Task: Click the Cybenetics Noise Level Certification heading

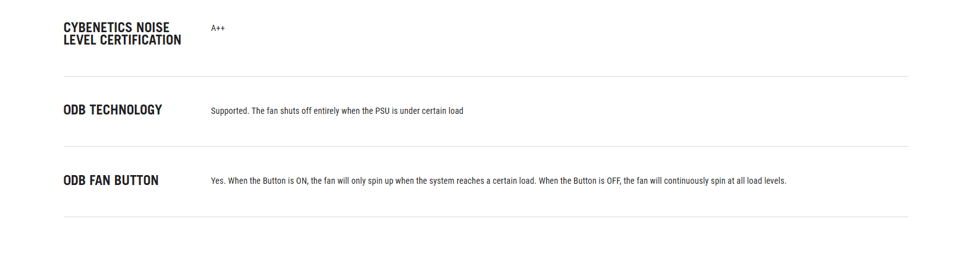Action: (122, 34)
